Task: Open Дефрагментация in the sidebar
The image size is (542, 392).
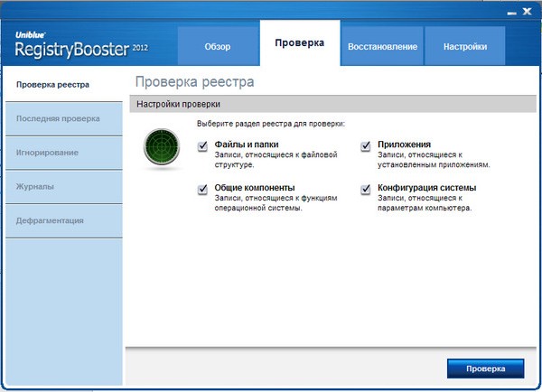Action: (x=50, y=220)
